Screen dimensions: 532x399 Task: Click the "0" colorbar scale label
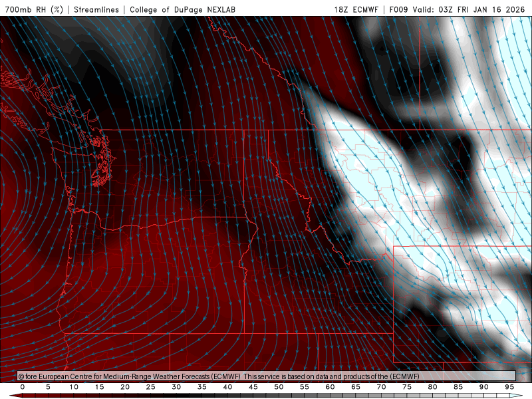[23, 387]
